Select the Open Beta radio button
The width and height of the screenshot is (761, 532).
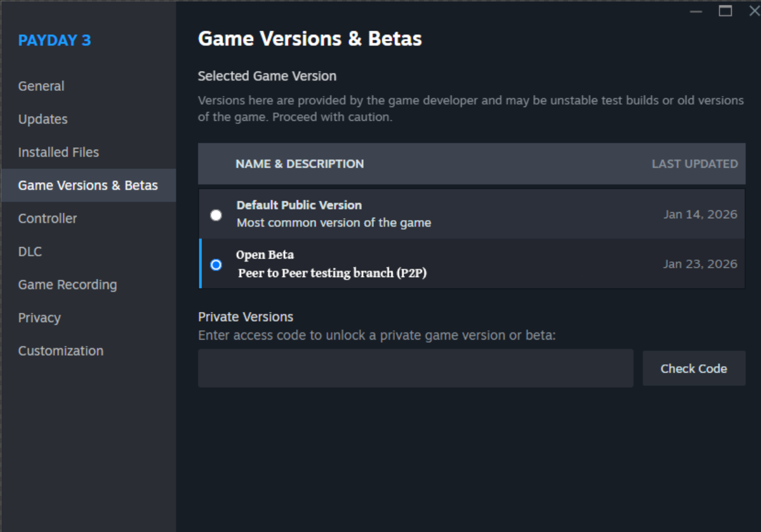(216, 264)
